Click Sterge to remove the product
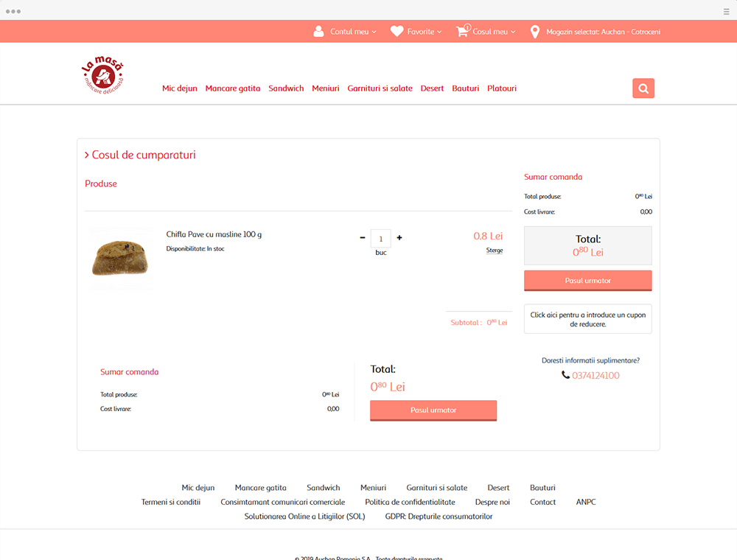 (495, 251)
